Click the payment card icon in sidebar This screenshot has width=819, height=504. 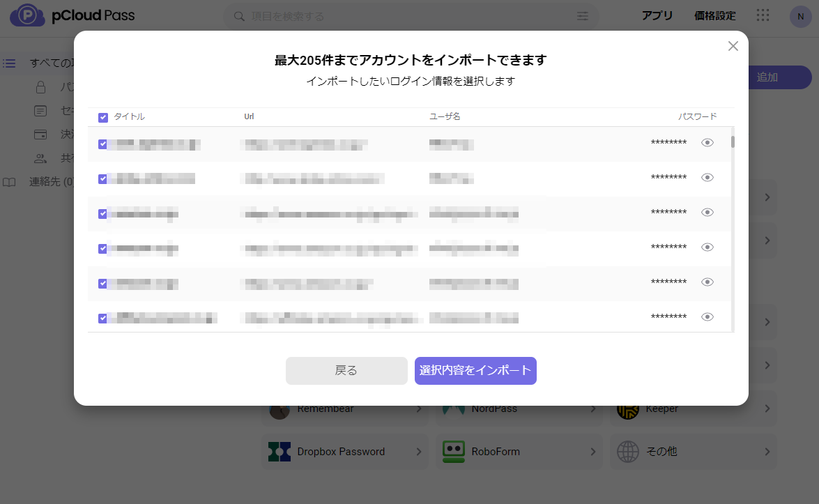[x=40, y=135]
